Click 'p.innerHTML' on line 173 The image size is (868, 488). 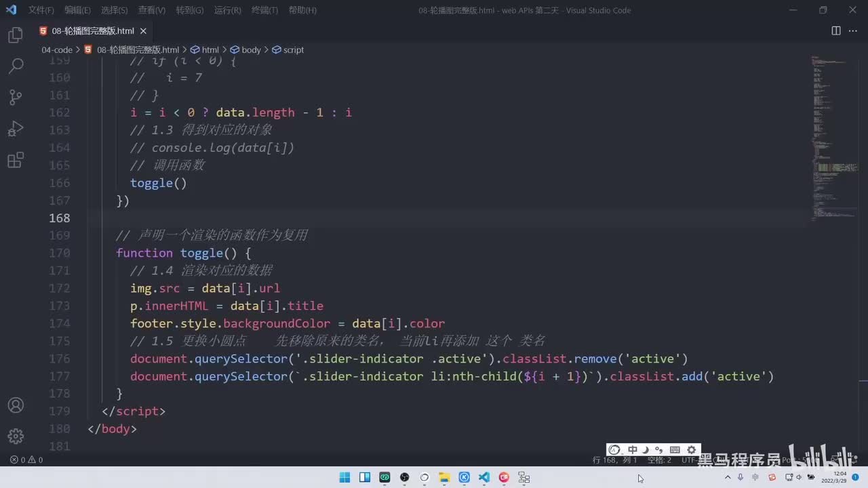tap(170, 306)
